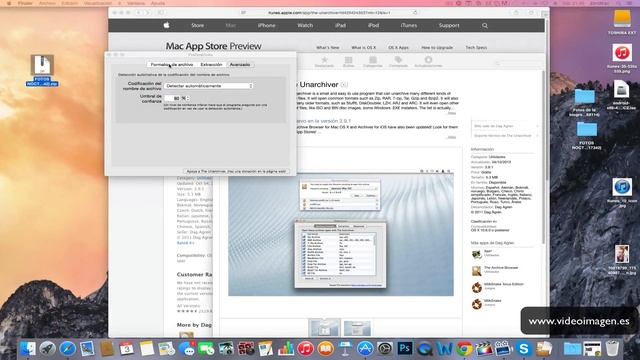Select Destacados star icon in App Store toolbar

point(324,62)
